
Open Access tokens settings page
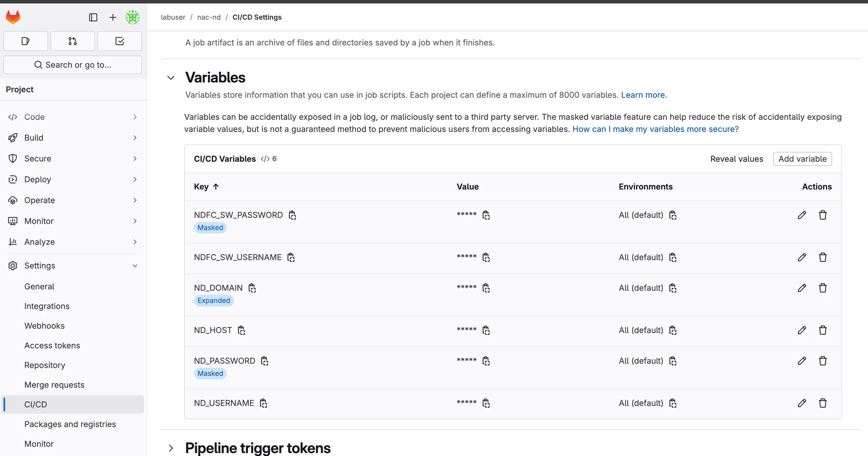click(x=52, y=345)
